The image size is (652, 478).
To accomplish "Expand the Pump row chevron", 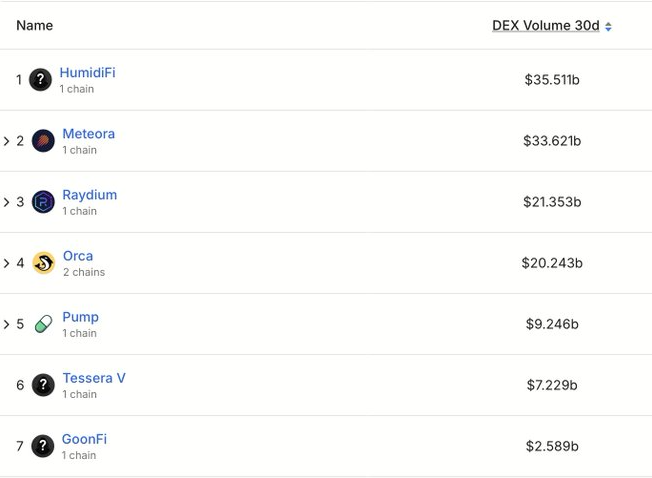I will (x=7, y=324).
